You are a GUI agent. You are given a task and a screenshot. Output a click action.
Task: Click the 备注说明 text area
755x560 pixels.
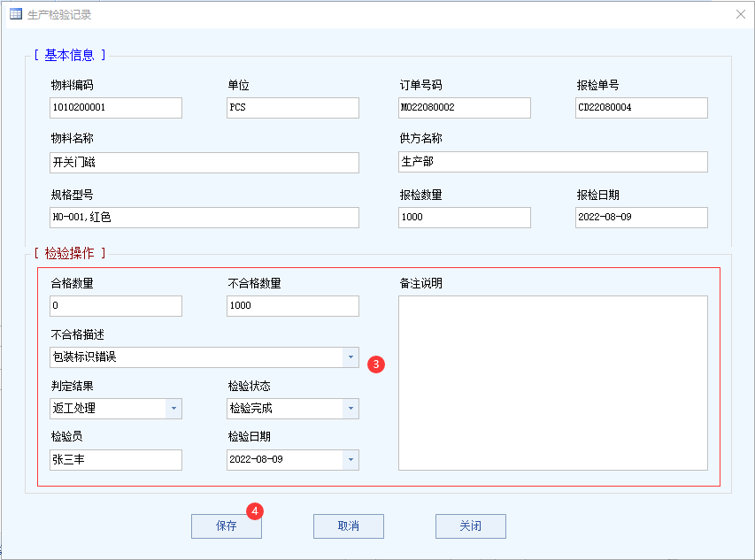[x=552, y=382]
